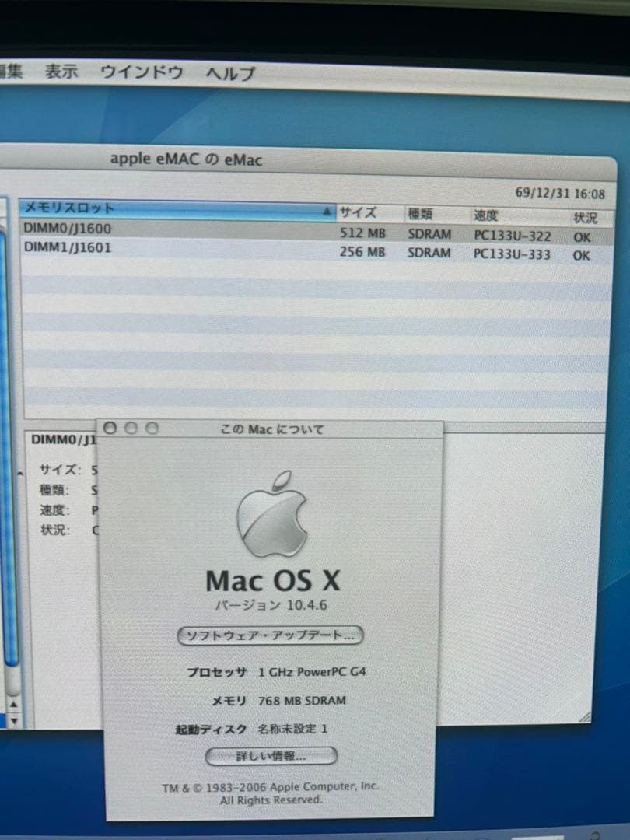Viewport: 630px width, 840px height.
Task: Minimize the この Mac について window
Action: click(131, 428)
